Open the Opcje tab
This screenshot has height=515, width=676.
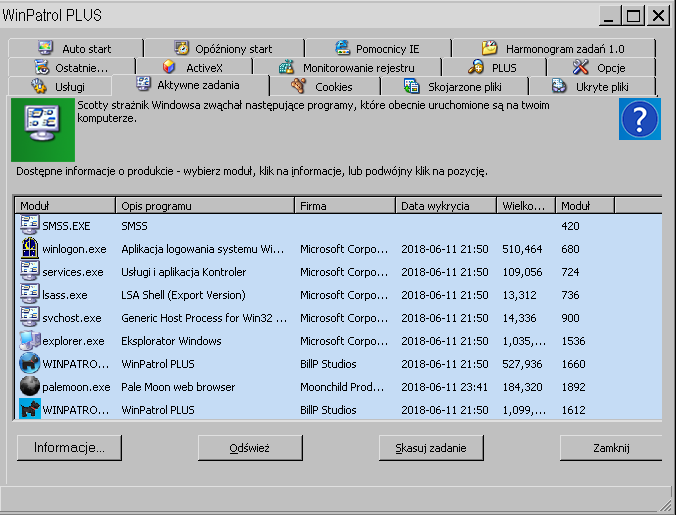click(x=601, y=68)
